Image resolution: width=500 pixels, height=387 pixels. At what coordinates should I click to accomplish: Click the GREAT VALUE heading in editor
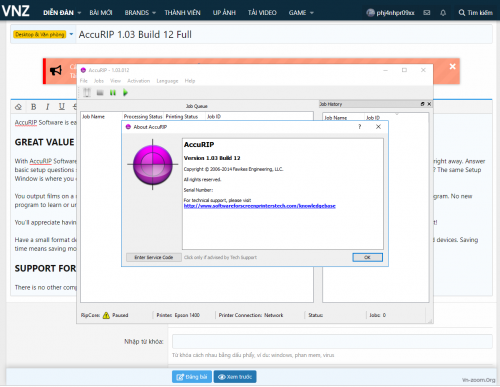pos(44,142)
